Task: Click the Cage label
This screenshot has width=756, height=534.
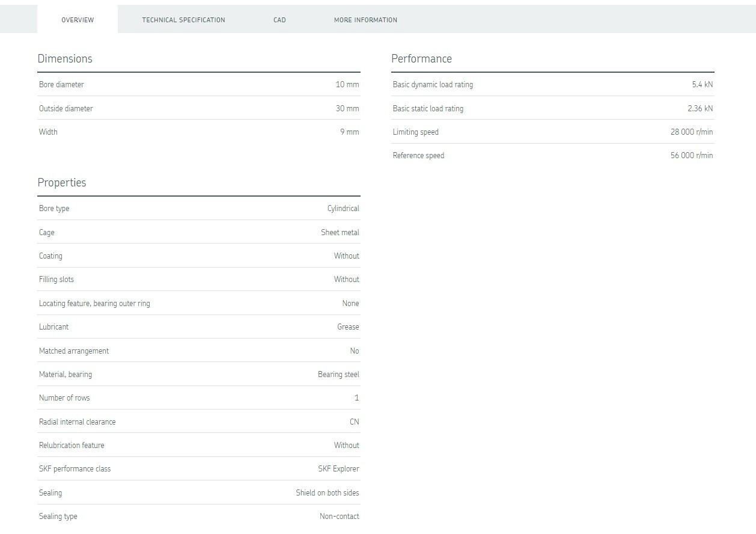Action: (47, 232)
